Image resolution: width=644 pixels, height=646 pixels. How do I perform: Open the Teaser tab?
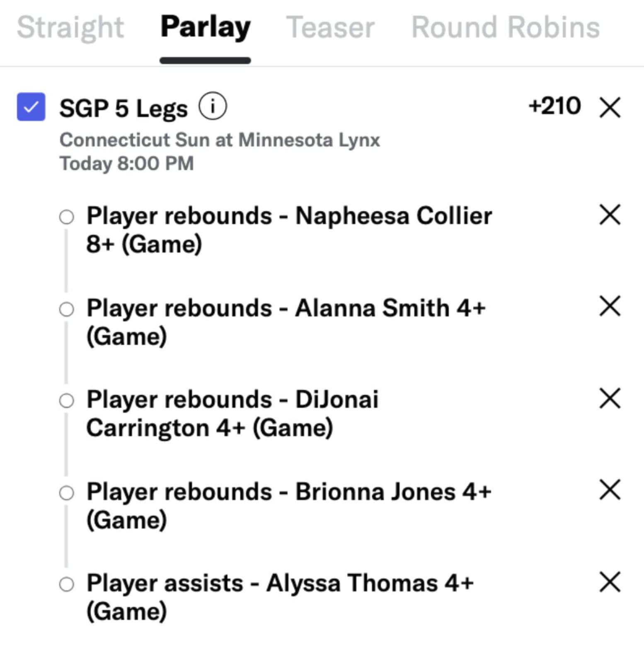[330, 27]
